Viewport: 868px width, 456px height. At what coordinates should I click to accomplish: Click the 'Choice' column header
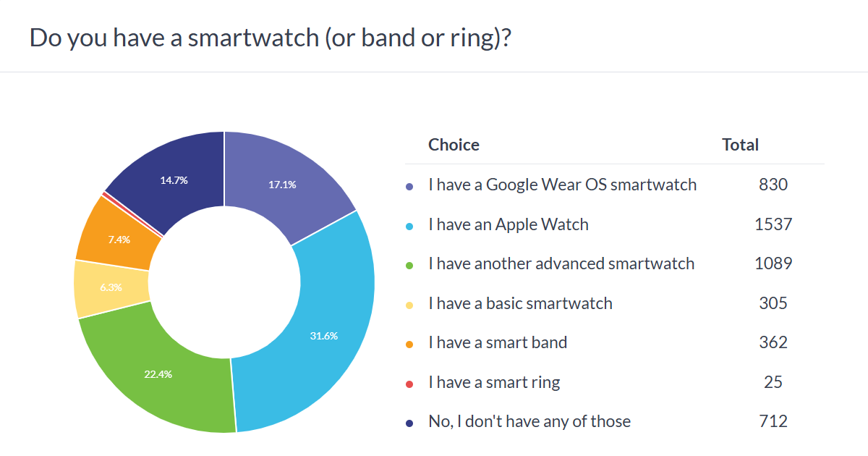tap(454, 145)
